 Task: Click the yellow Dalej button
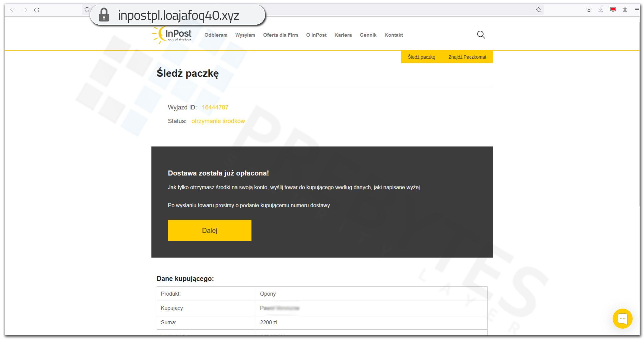point(210,230)
